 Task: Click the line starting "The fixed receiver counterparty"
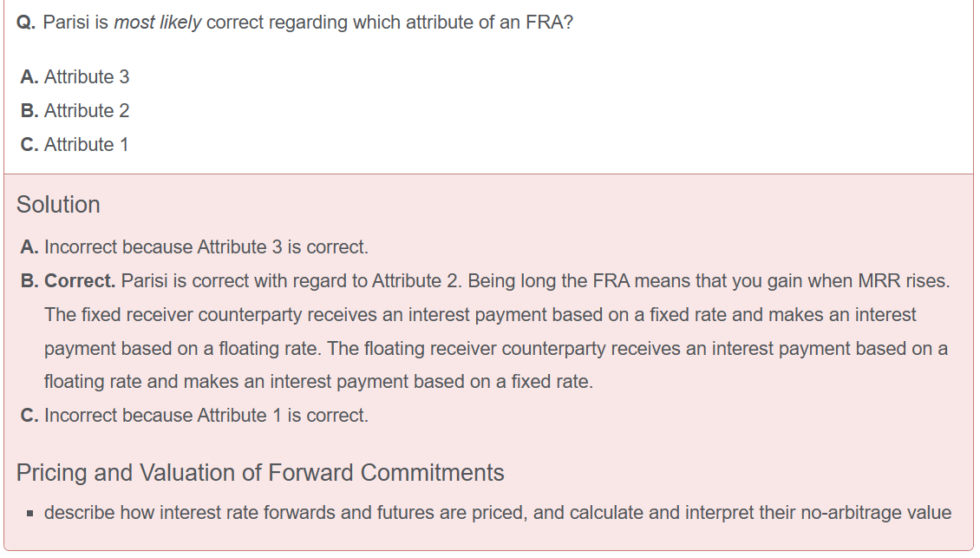click(480, 315)
